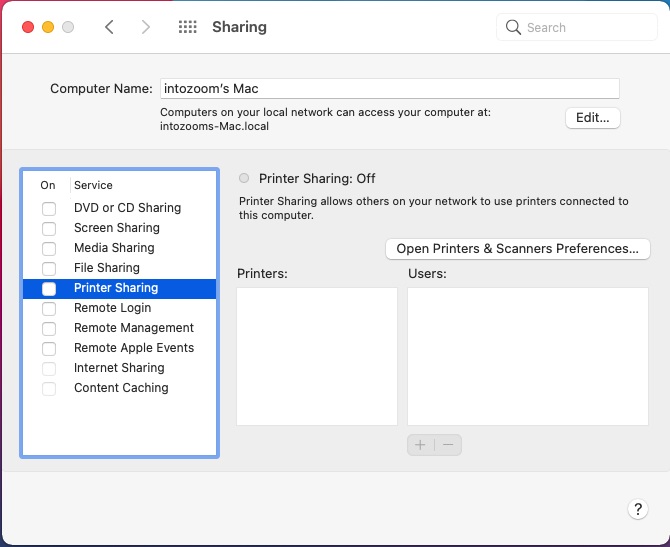Click the plus button under Users
Image resolution: width=670 pixels, height=547 pixels.
coord(421,445)
